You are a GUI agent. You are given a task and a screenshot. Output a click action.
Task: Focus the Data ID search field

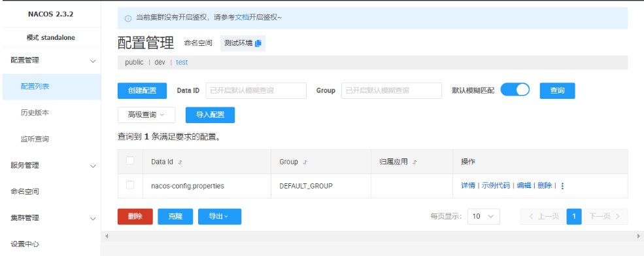(x=256, y=91)
